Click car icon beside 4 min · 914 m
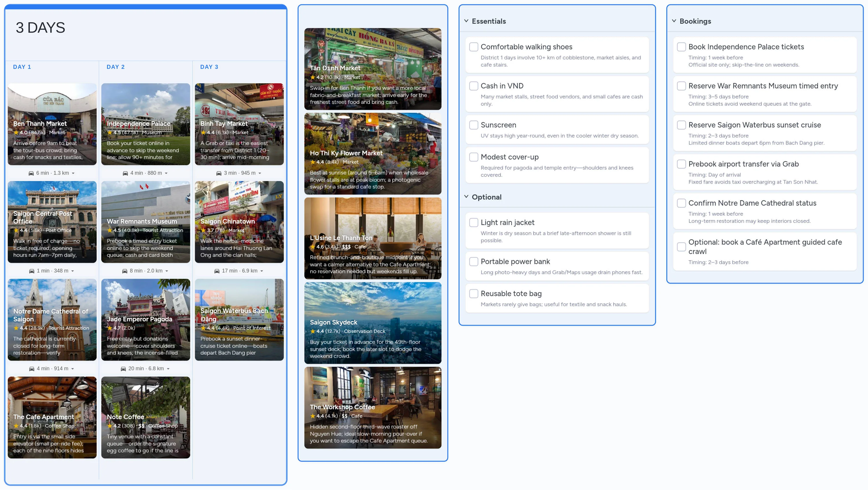The height and width of the screenshot is (490, 868). click(32, 369)
